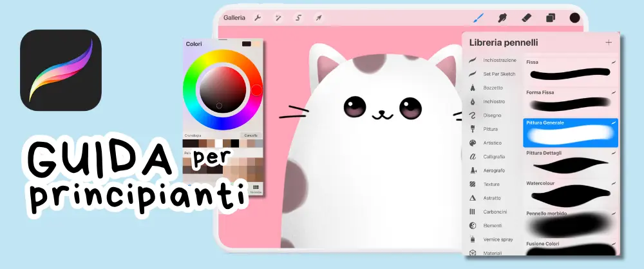Choose the Set Par Sketch category
Screen dimensions: 644x269
tap(492, 74)
